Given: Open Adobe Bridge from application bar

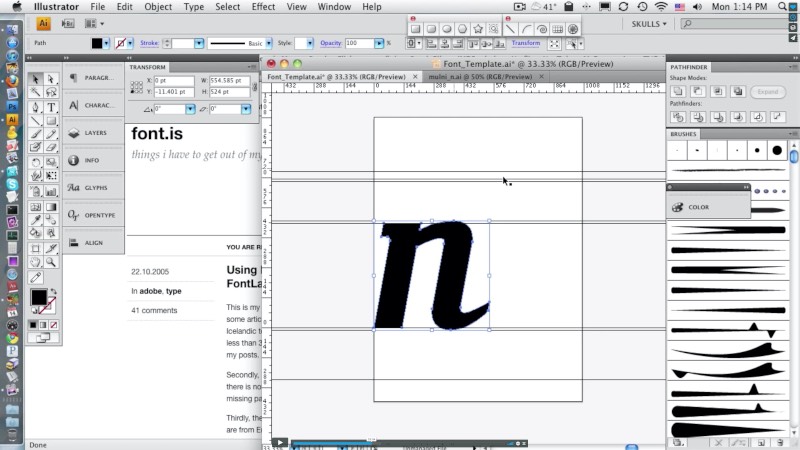Looking at the screenshot, I should pyautogui.click(x=67, y=23).
